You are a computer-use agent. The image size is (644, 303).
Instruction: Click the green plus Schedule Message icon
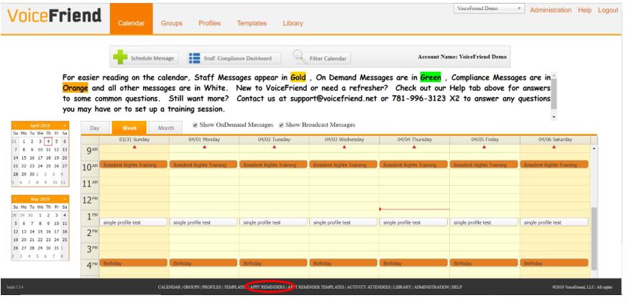[120, 57]
